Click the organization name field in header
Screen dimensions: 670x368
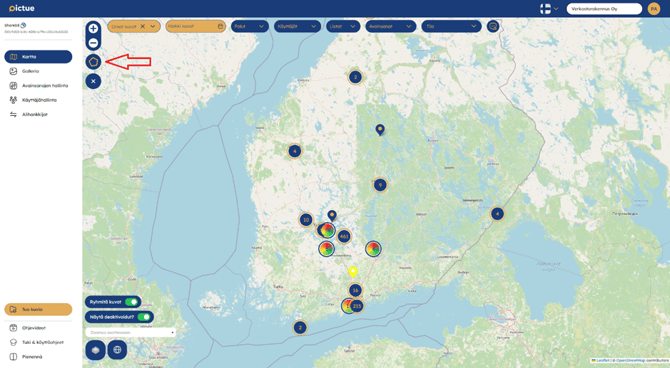coord(604,9)
